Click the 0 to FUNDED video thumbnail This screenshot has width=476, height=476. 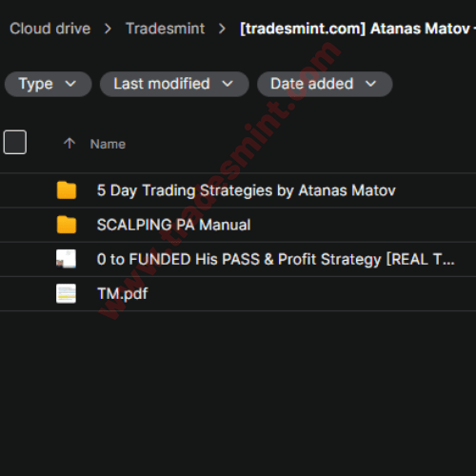click(66, 259)
